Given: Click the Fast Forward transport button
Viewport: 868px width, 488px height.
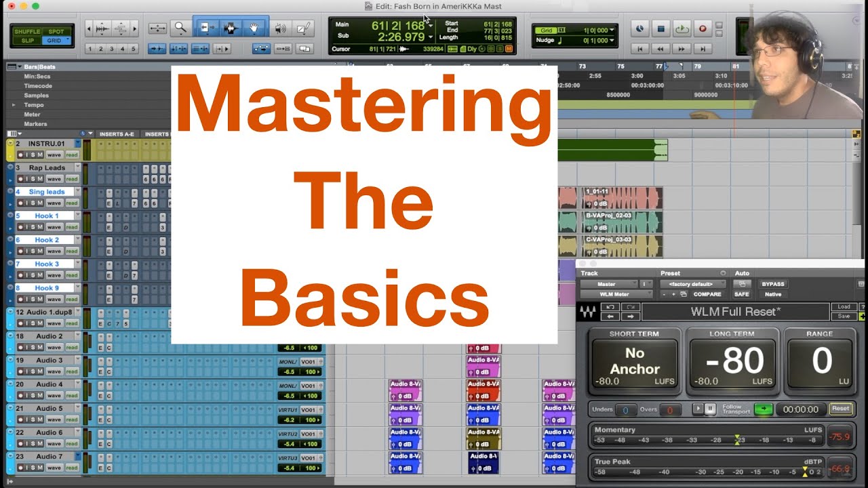Looking at the screenshot, I should (682, 49).
